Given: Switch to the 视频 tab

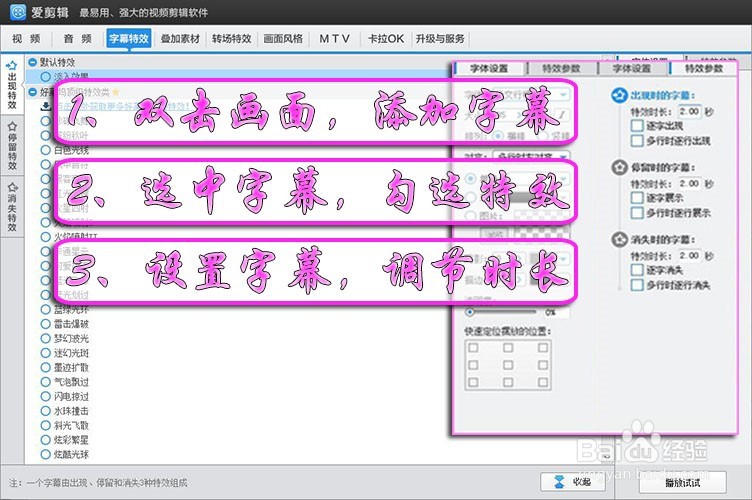Looking at the screenshot, I should point(26,39).
